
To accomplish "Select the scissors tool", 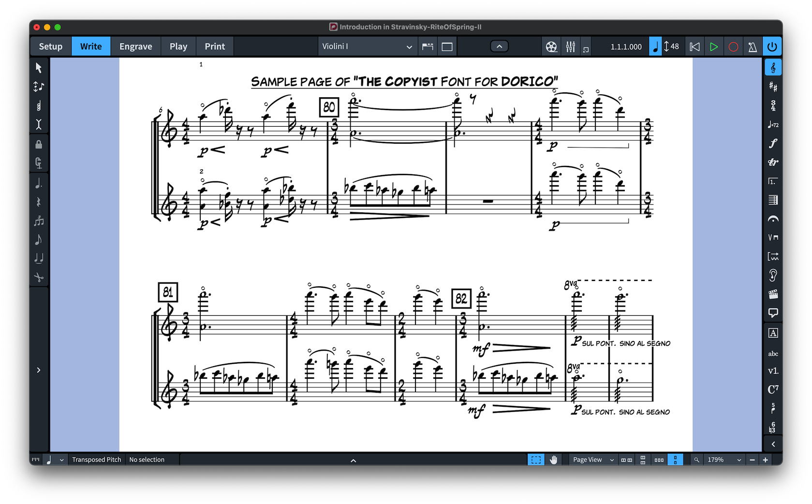I will pyautogui.click(x=39, y=277).
